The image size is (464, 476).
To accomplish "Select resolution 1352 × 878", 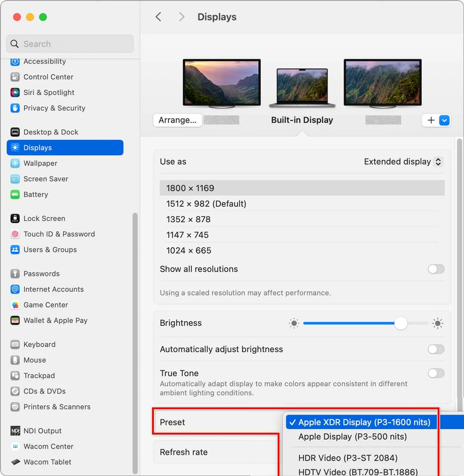I will pos(302,219).
